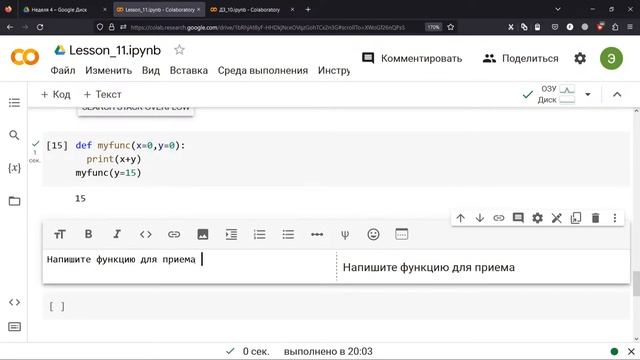Close the text cell editor
The height and width of the screenshot is (360, 640).
point(556,218)
